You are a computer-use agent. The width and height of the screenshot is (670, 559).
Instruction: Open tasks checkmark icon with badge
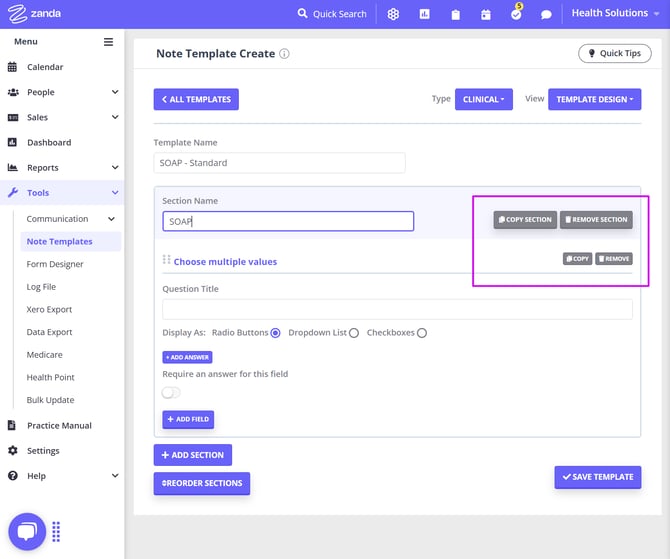(516, 14)
